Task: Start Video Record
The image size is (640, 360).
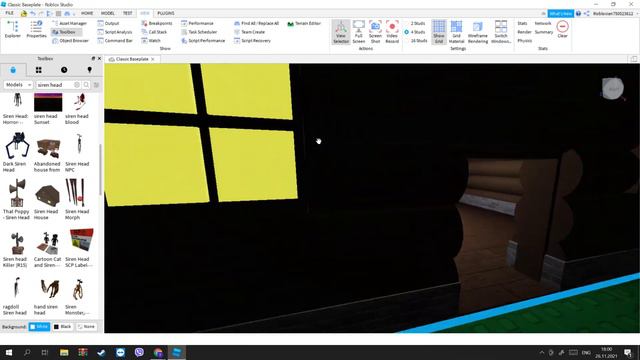Action: (x=392, y=31)
